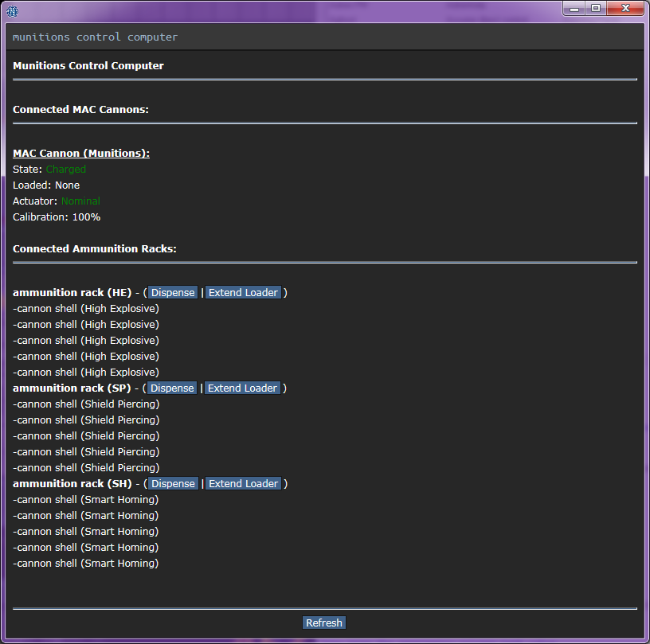The height and width of the screenshot is (644, 650).
Task: Extend Loader on ammunition rack (HE)
Action: point(243,293)
